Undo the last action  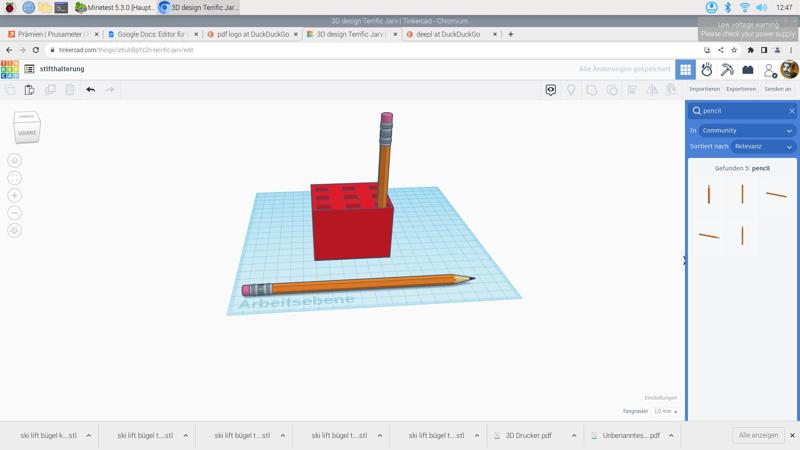click(x=90, y=90)
